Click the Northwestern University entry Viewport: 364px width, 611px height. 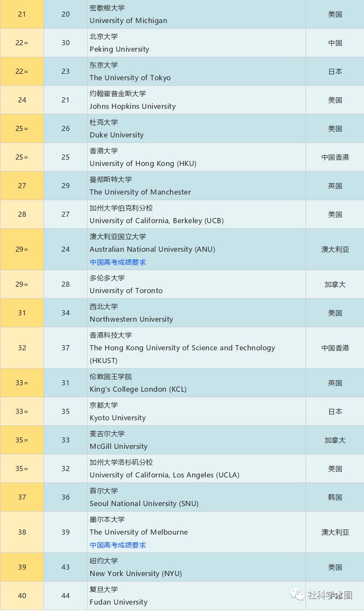click(131, 319)
